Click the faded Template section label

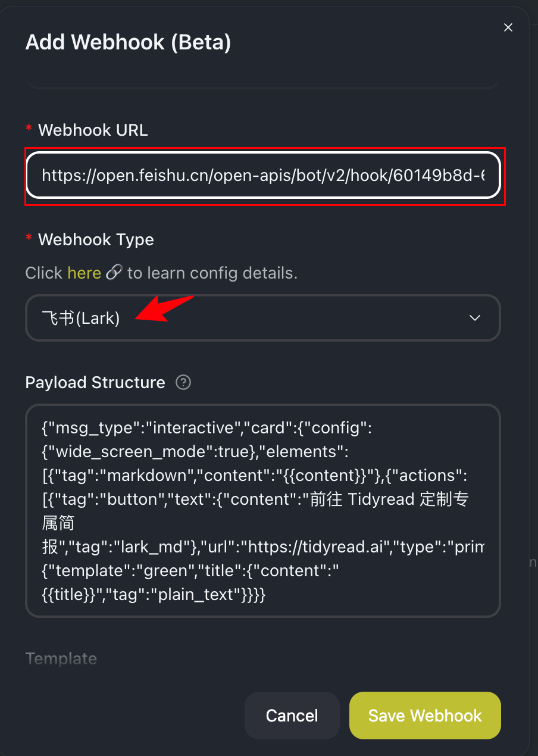coord(61,658)
